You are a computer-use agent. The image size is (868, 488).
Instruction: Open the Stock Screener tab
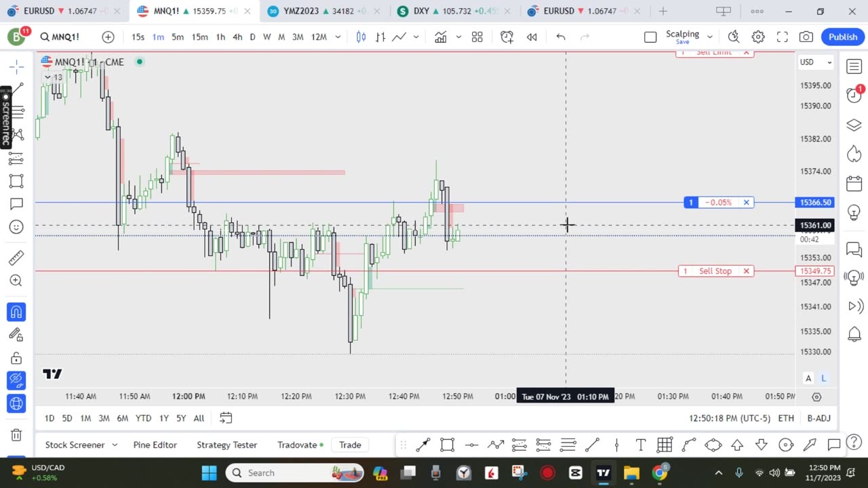click(75, 445)
